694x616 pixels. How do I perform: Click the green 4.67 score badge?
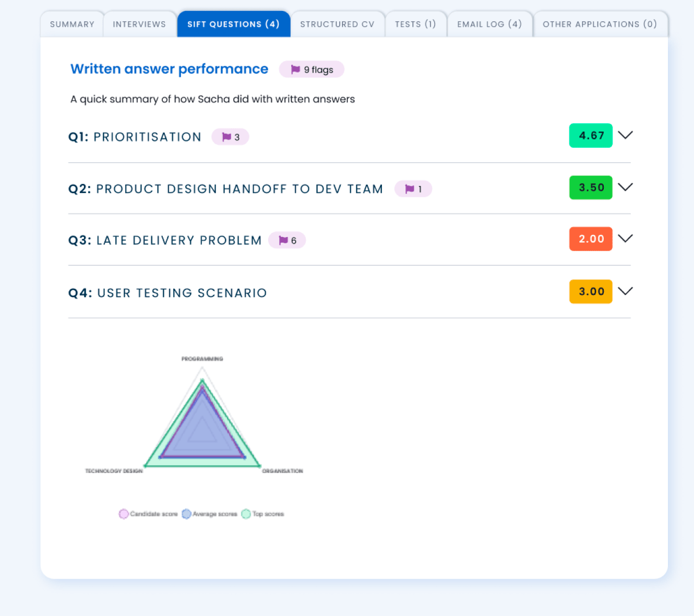[x=591, y=135]
